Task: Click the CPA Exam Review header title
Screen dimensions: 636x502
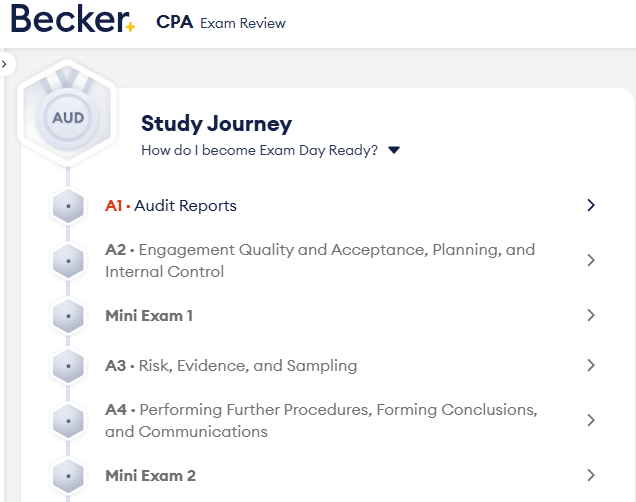Action: tap(221, 23)
